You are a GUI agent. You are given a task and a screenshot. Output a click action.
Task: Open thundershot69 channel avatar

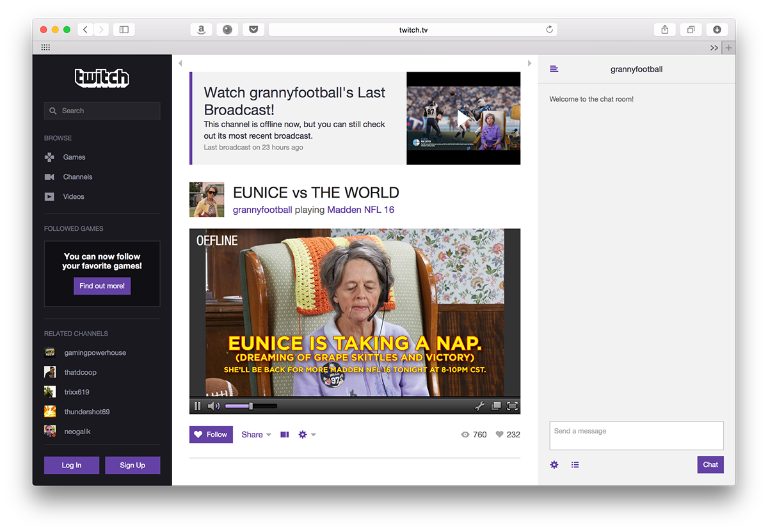[x=50, y=412]
